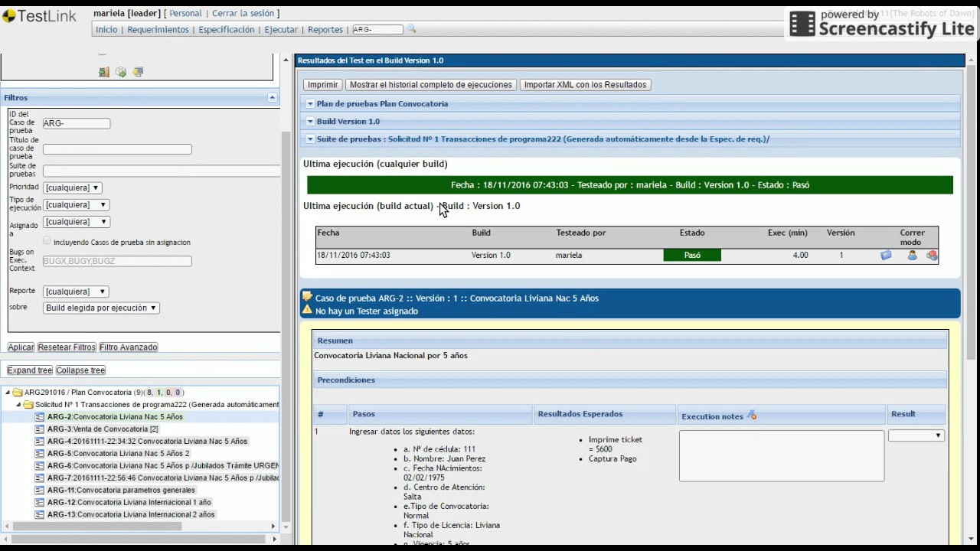
Task: Select ARG-11:Convocatoria parametros generales
Action: (x=121, y=491)
